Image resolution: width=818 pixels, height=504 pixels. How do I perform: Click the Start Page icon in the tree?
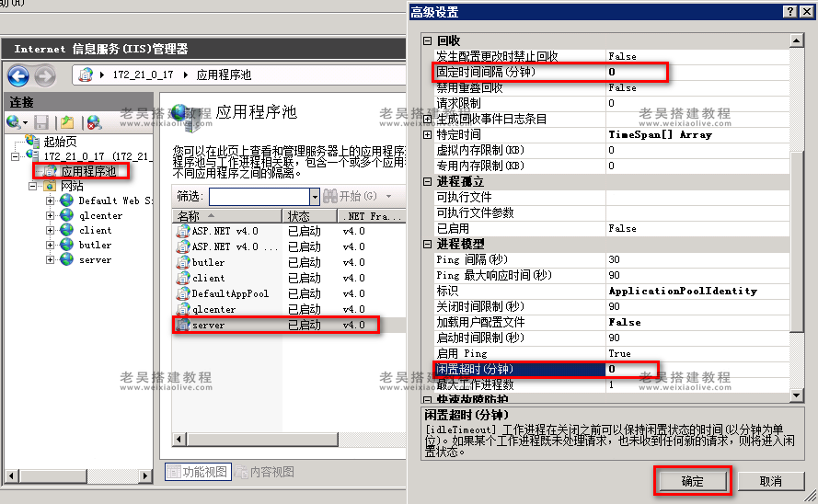pyautogui.click(x=32, y=141)
